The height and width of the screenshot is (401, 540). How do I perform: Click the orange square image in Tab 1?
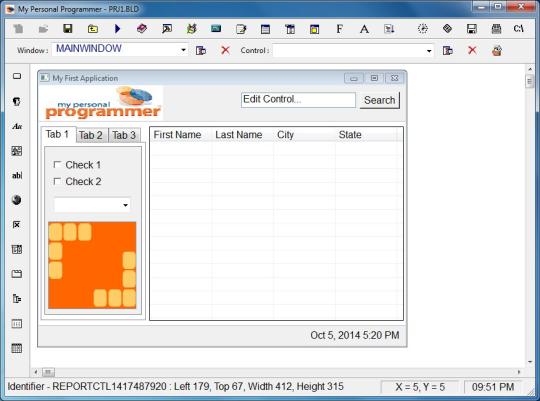point(92,265)
